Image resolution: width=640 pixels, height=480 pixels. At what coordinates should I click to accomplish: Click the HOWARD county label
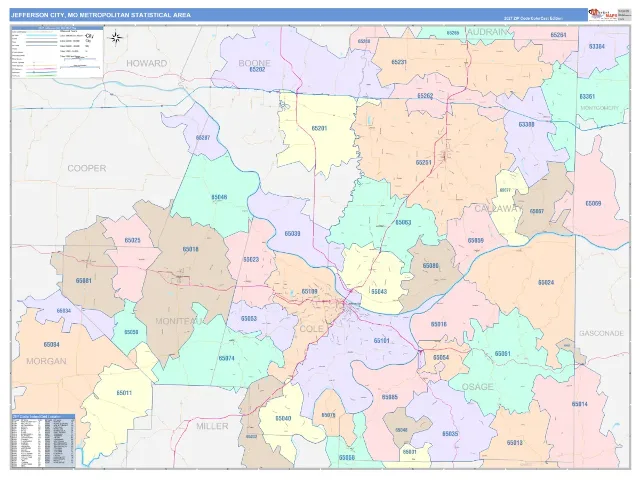[x=147, y=63]
